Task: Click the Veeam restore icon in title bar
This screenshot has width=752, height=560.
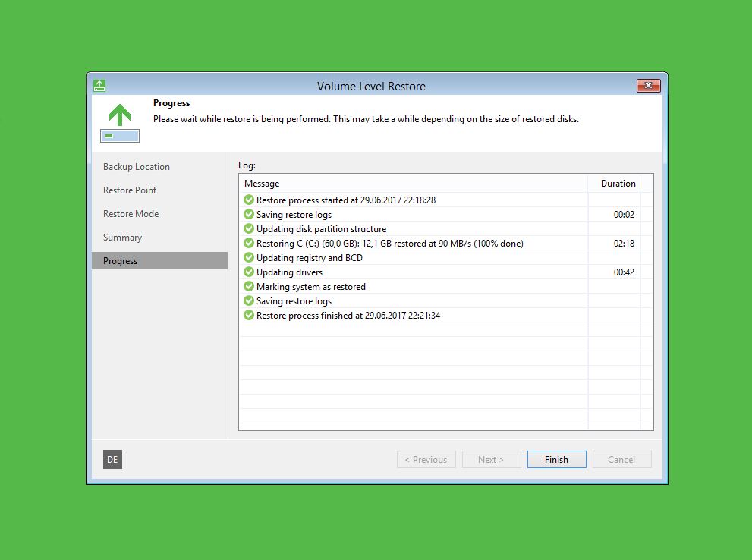Action: tap(99, 86)
